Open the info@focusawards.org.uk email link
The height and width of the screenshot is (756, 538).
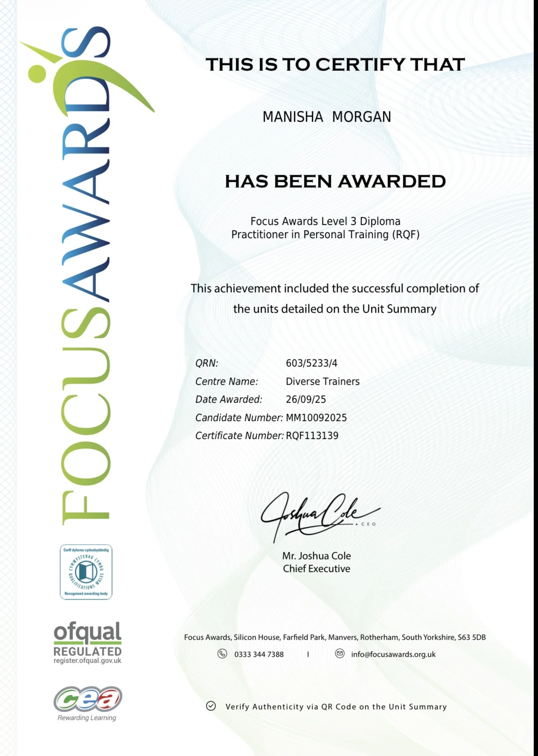[393, 654]
